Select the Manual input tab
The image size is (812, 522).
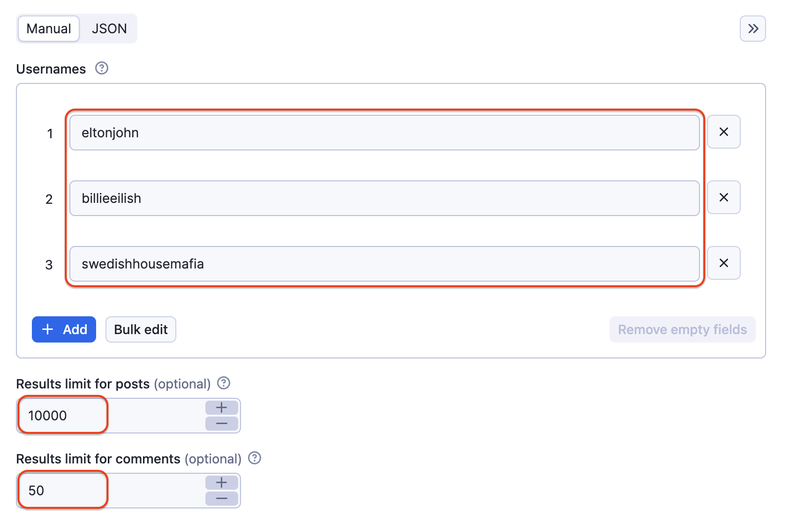click(48, 29)
